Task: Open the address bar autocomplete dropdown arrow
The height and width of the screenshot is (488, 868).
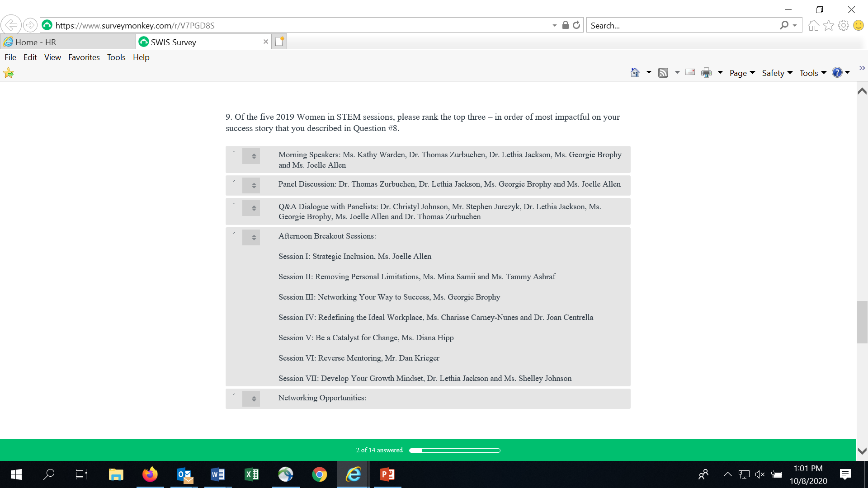Action: tap(555, 25)
